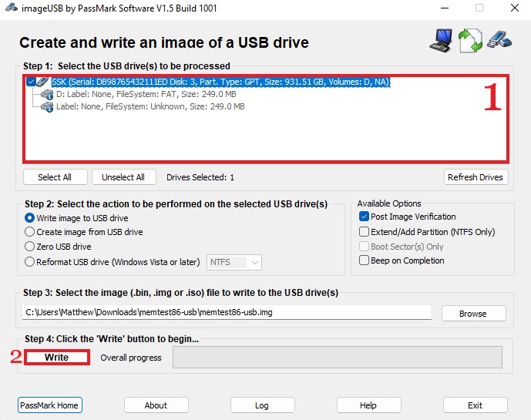This screenshot has height=420, width=531.
Task: Click the SSK drive USB stick icon
Action: (x=42, y=81)
